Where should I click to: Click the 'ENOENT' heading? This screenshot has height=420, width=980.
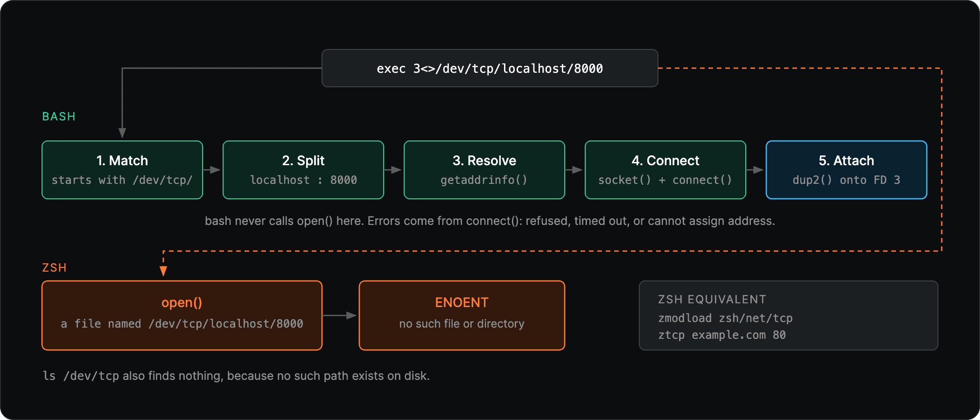point(462,302)
